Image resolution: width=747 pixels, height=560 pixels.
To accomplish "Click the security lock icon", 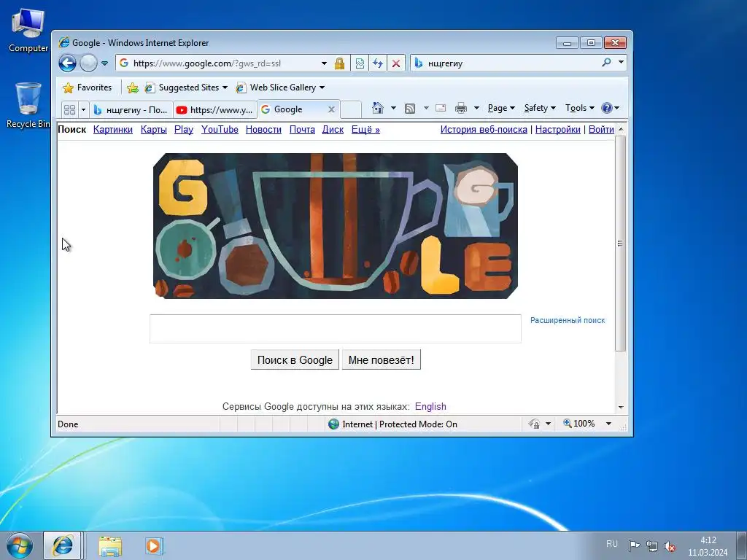I will (x=339, y=63).
